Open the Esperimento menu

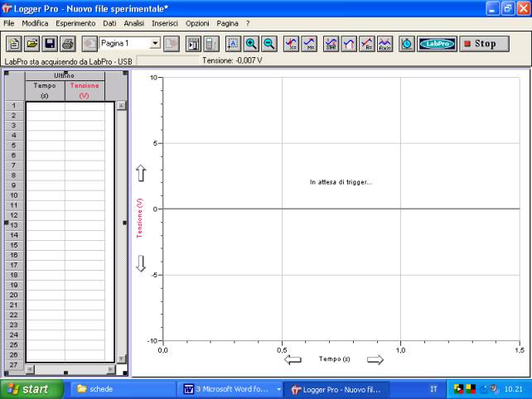[75, 23]
